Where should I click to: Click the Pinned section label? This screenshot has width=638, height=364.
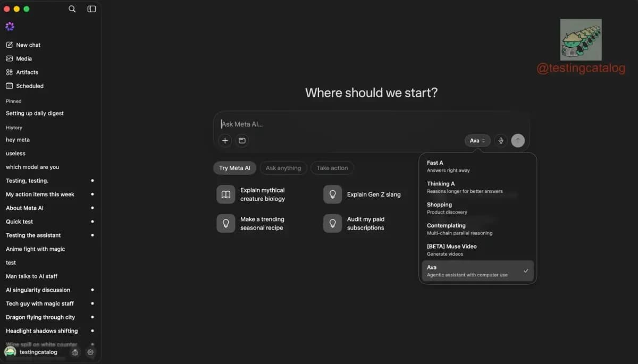14,101
